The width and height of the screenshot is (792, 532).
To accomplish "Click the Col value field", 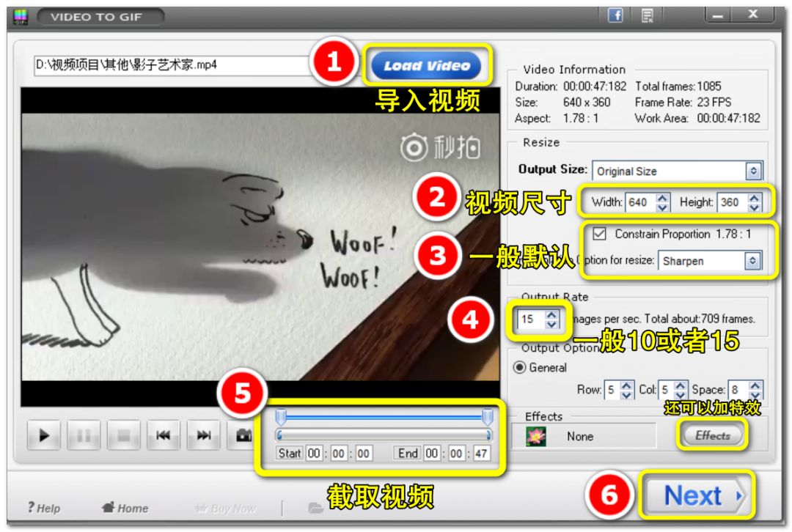I will pos(666,390).
